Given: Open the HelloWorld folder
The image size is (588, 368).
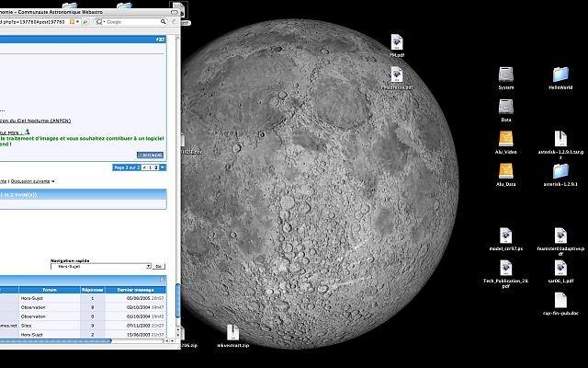Looking at the screenshot, I should point(560,75).
